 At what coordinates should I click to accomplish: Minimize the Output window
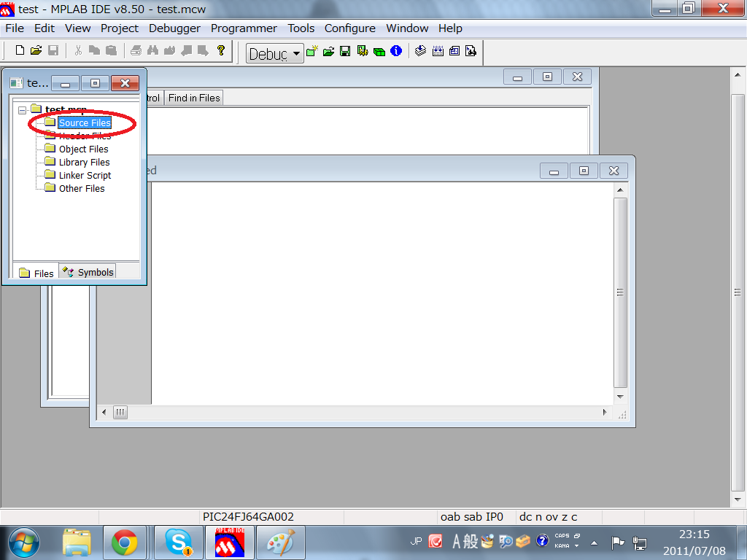click(x=517, y=77)
